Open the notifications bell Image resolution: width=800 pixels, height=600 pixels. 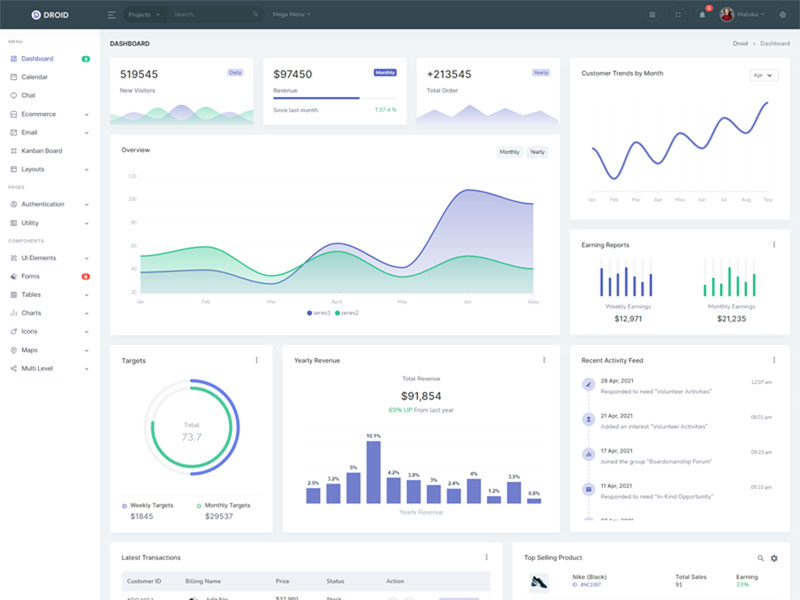pos(702,15)
